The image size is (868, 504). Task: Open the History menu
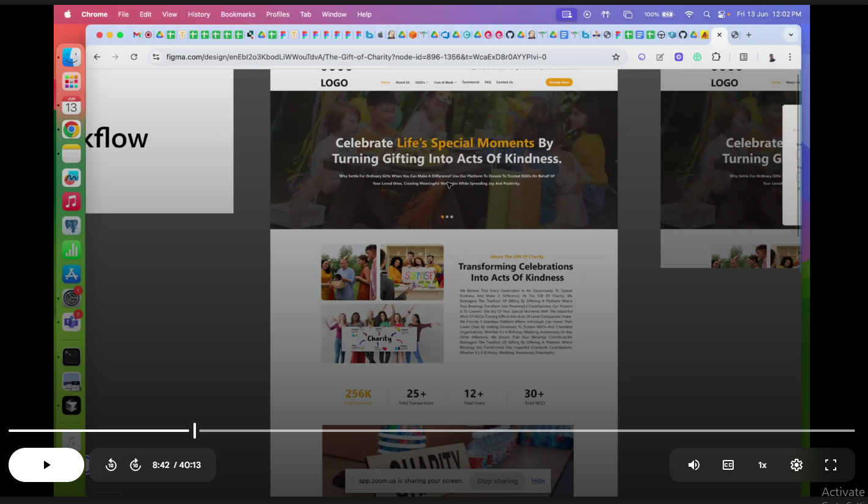click(x=199, y=14)
